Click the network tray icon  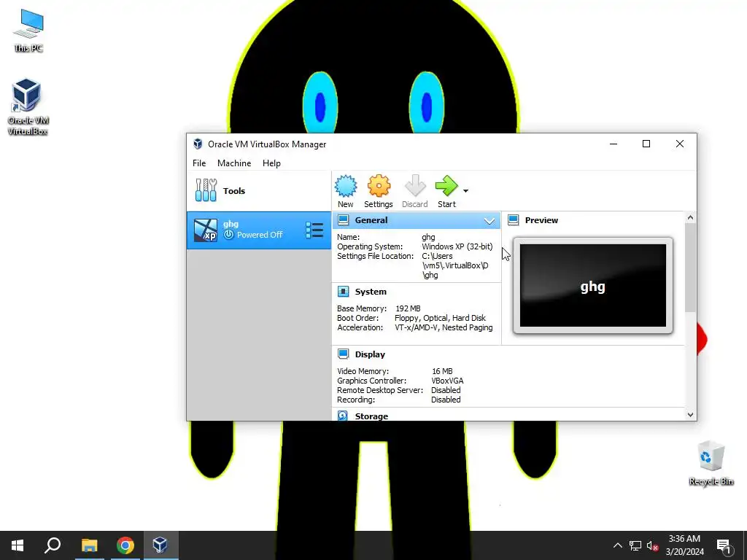pos(635,545)
